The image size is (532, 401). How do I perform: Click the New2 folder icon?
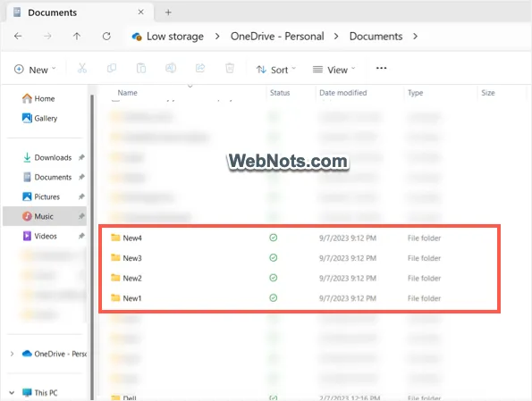[x=115, y=278]
